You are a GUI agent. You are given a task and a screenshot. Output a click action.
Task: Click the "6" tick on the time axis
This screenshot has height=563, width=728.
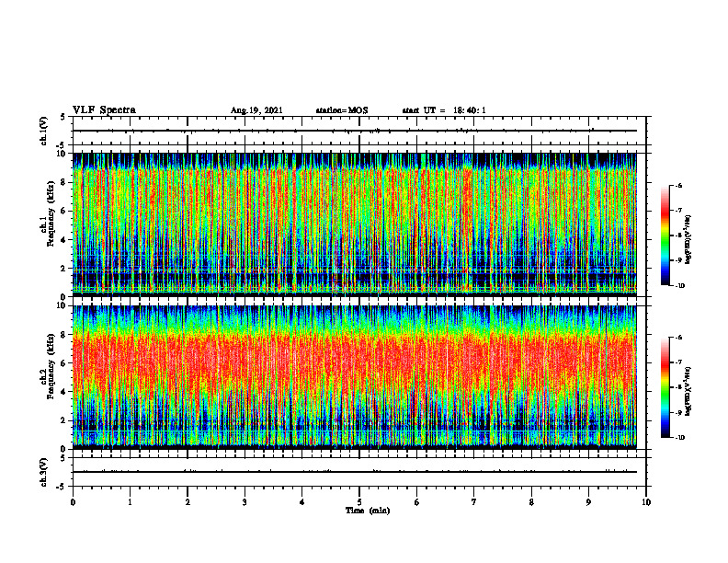(417, 502)
